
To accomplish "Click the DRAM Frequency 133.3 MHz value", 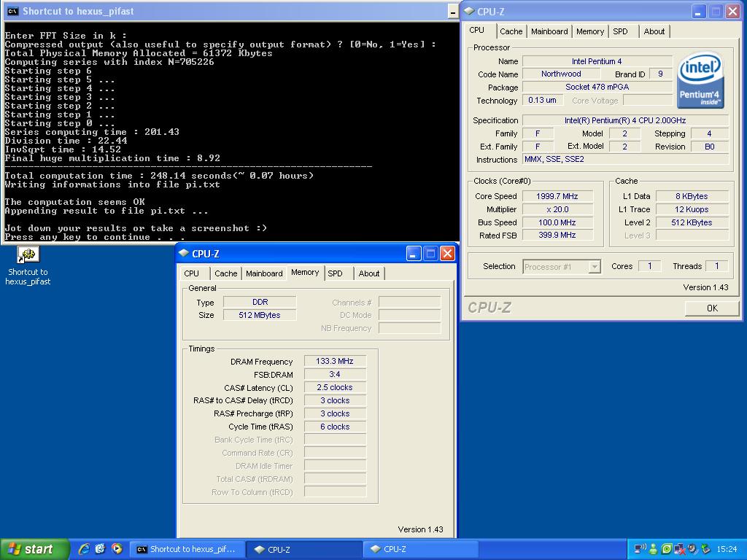I will click(x=335, y=362).
